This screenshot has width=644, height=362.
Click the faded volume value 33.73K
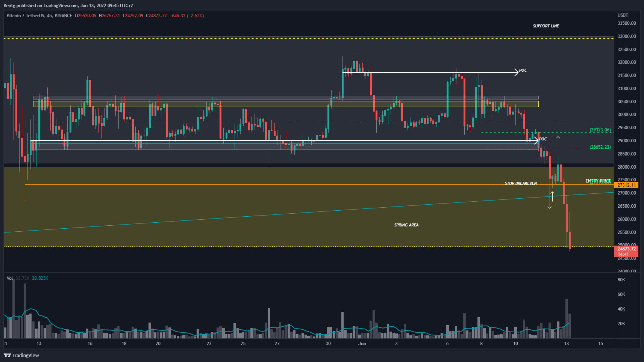tap(23, 278)
